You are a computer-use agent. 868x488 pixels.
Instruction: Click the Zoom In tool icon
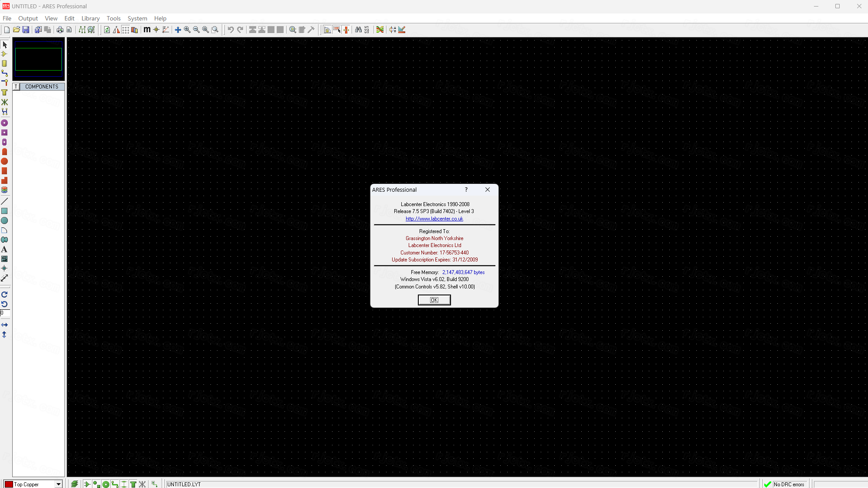tap(187, 30)
